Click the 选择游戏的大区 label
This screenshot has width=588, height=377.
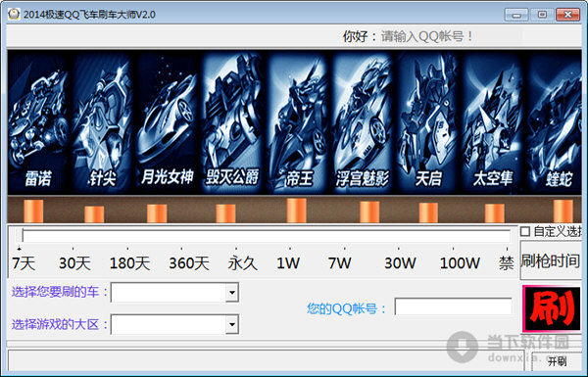[x=59, y=324]
